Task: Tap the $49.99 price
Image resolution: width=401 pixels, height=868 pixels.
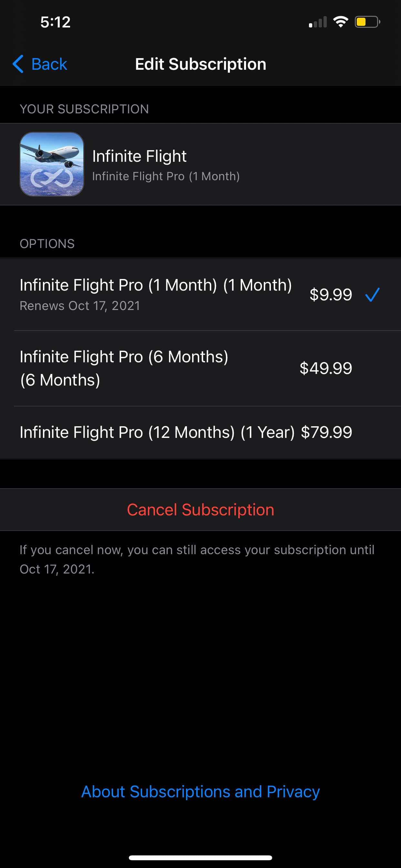Action: click(x=325, y=368)
